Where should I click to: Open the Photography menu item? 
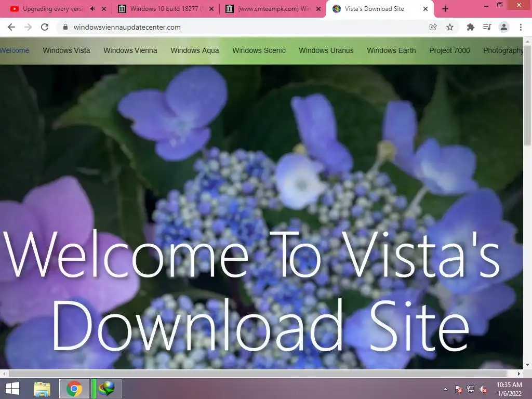point(503,50)
